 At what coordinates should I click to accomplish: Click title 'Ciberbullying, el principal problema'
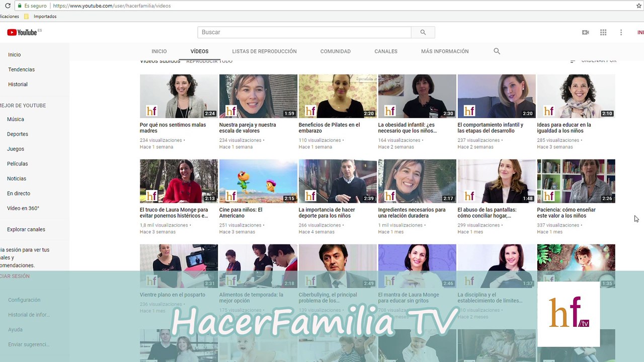(328, 298)
